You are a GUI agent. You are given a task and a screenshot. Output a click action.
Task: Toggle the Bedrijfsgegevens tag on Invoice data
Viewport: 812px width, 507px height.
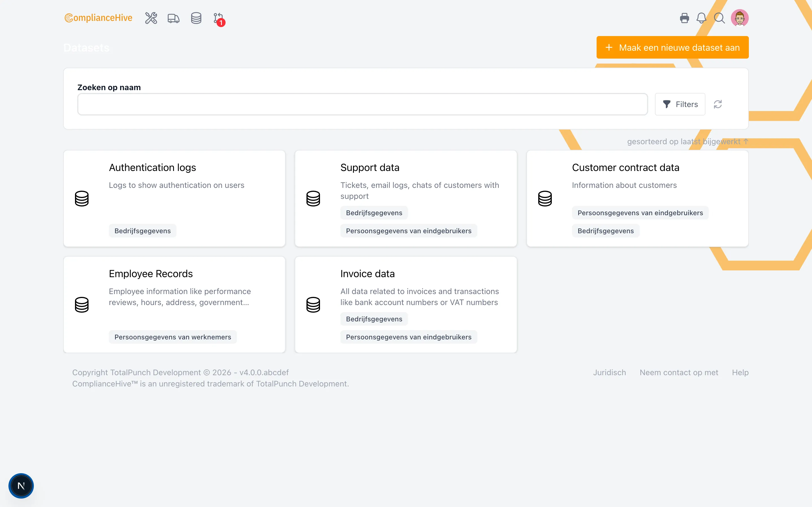pyautogui.click(x=374, y=319)
